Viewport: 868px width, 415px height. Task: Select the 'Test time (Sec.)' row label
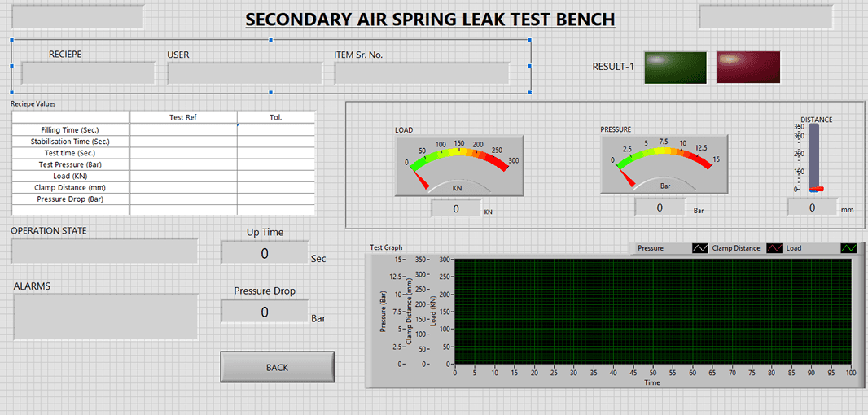tap(70, 153)
